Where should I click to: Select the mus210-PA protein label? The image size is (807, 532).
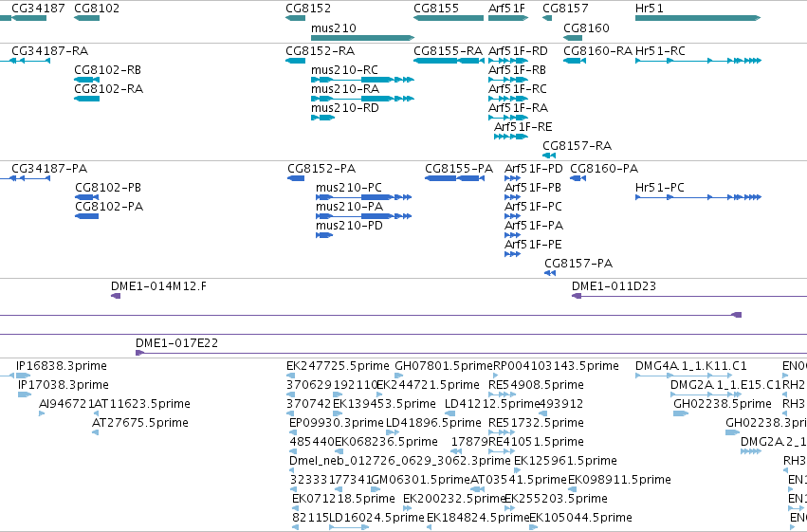[350, 207]
